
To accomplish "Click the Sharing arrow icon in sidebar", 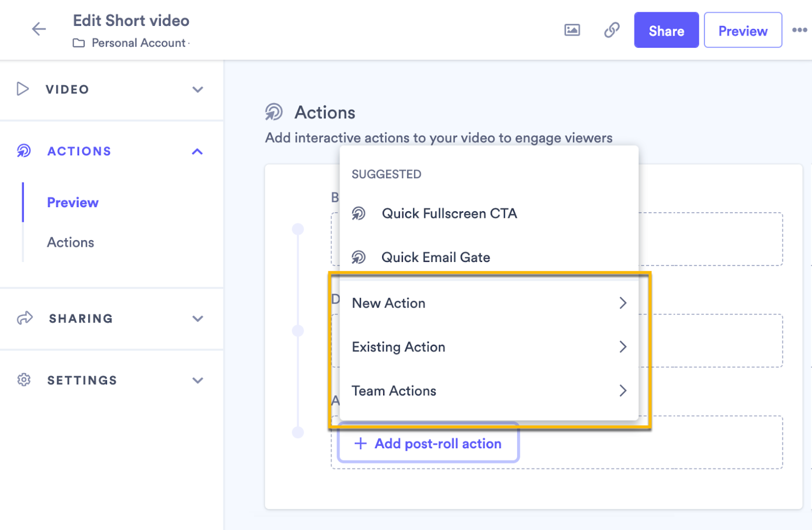I will click(x=25, y=318).
